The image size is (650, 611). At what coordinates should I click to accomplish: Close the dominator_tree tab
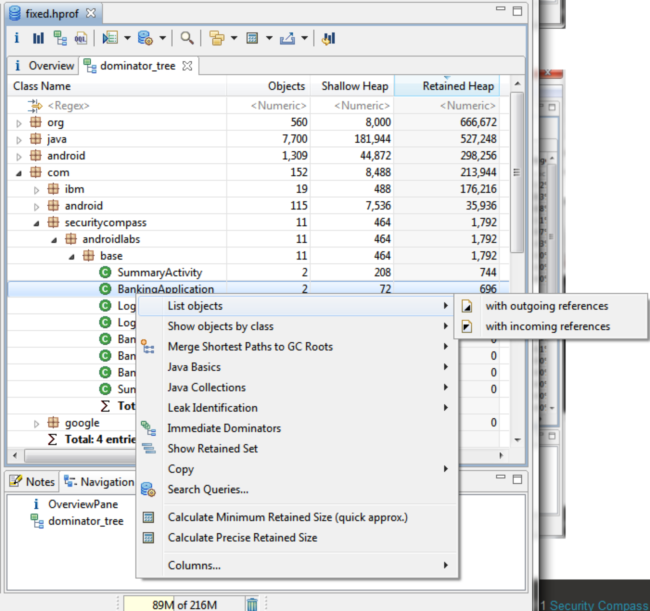pyautogui.click(x=187, y=65)
